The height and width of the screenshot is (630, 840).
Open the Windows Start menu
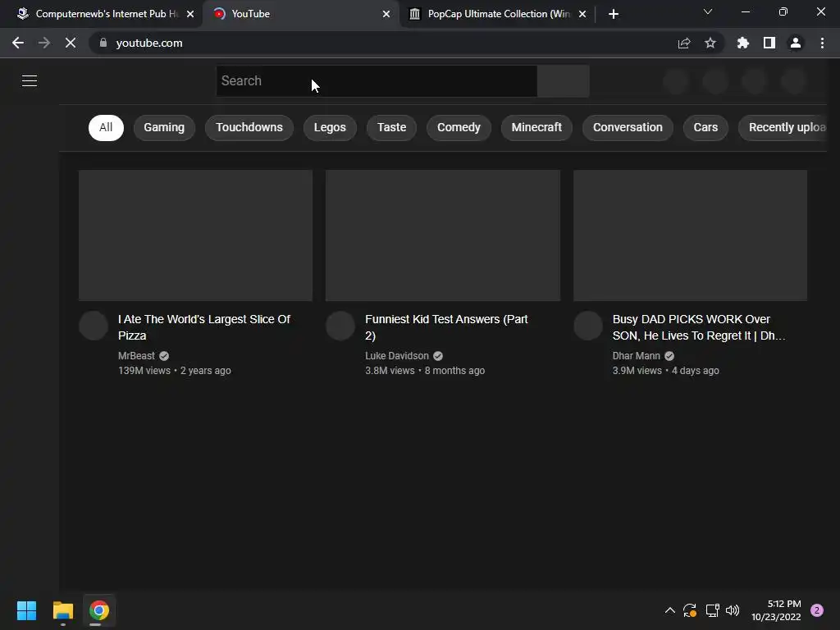click(26, 610)
